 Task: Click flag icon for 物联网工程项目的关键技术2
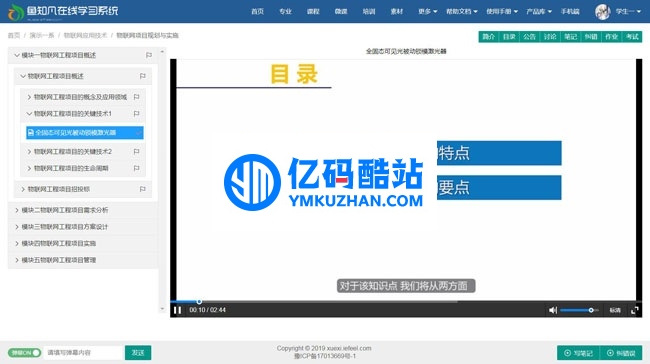pyautogui.click(x=136, y=152)
